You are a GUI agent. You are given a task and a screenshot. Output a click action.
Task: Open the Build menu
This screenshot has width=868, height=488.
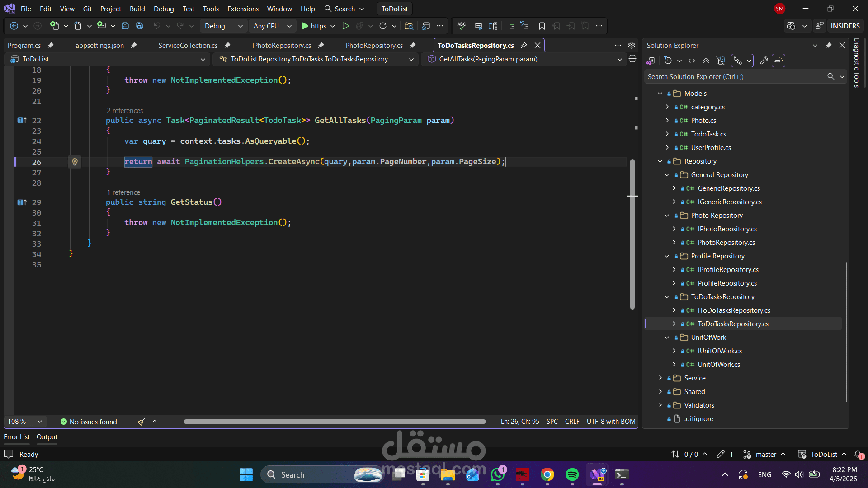coord(137,9)
